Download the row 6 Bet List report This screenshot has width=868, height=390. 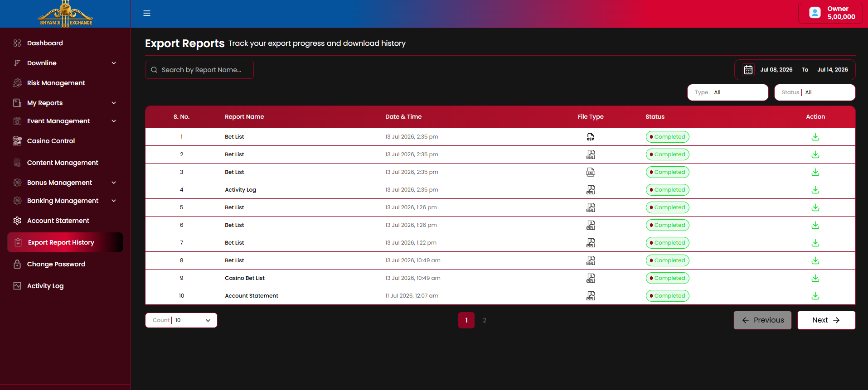click(815, 225)
